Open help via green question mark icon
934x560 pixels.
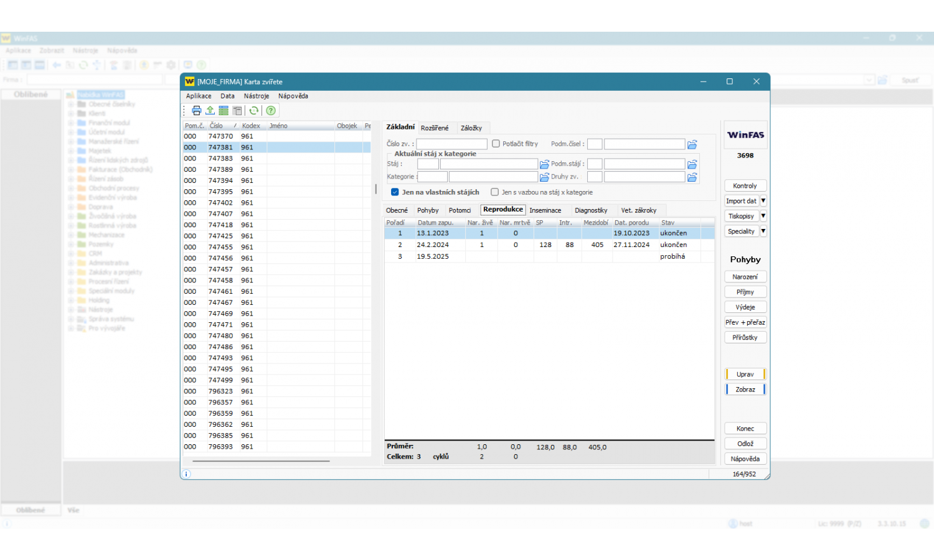click(x=271, y=111)
